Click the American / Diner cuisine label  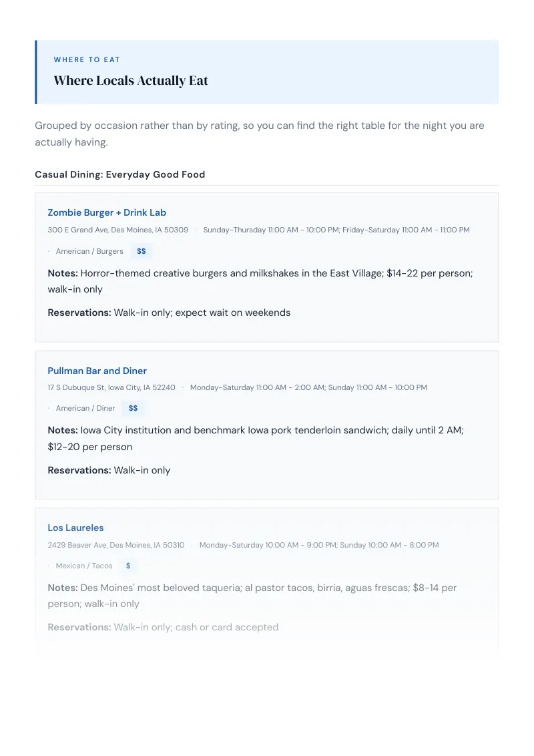(x=85, y=408)
